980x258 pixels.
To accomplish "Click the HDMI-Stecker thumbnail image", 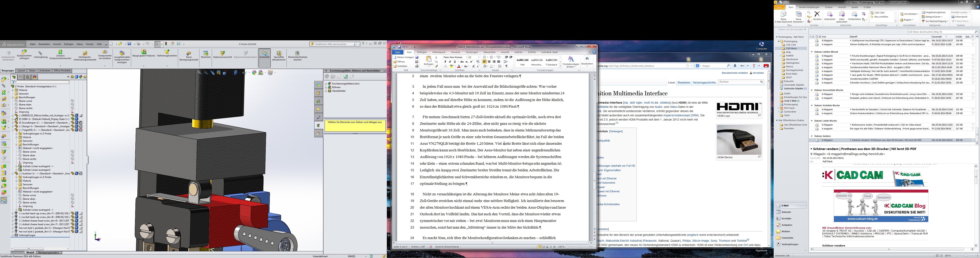I will click(x=739, y=140).
